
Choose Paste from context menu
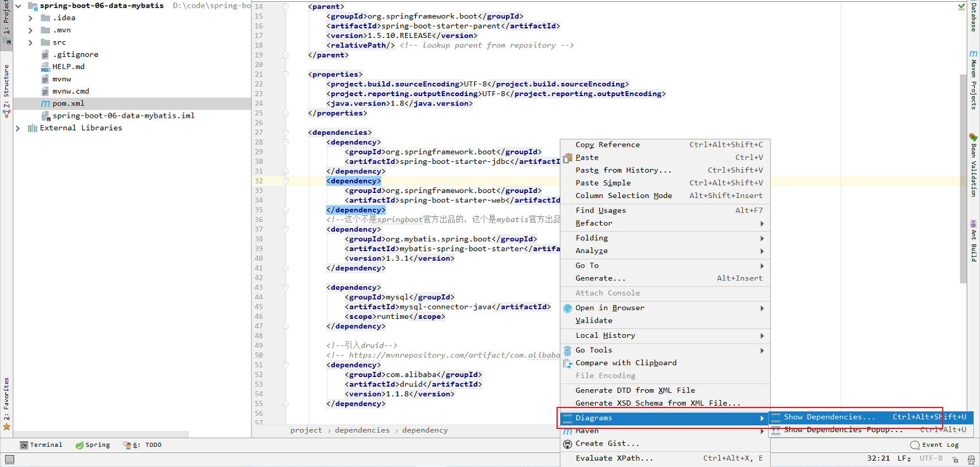pos(665,158)
